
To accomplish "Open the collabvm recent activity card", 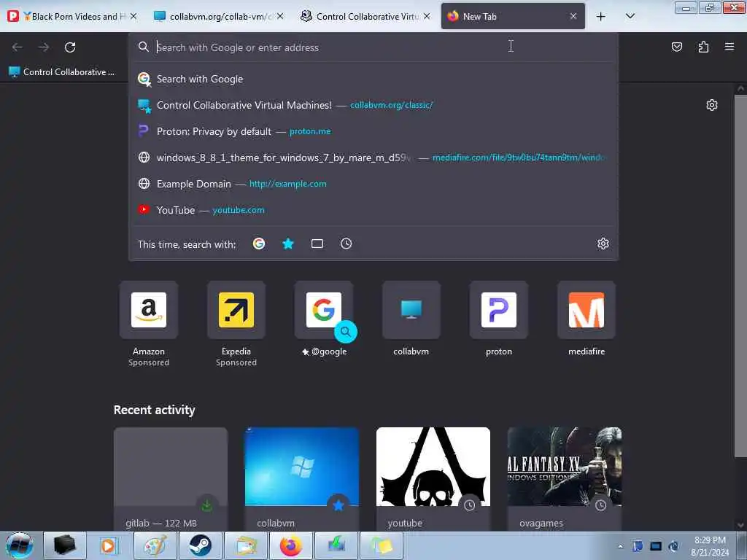I will coord(302,478).
